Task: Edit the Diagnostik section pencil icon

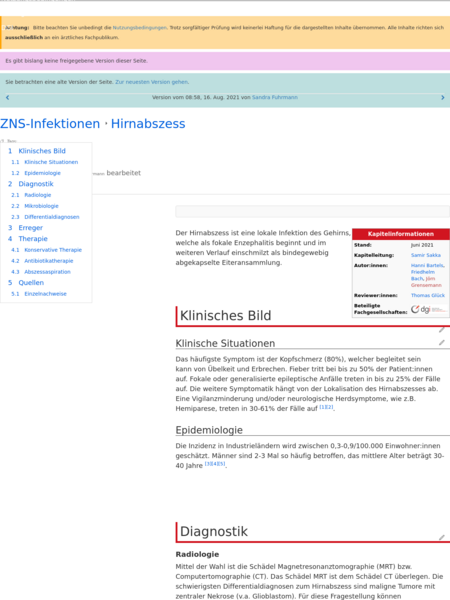Action: pos(442,538)
